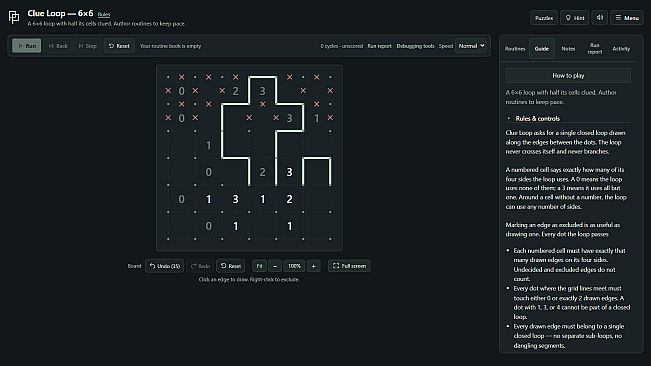Reset the routine run in top toolbar

pos(119,46)
